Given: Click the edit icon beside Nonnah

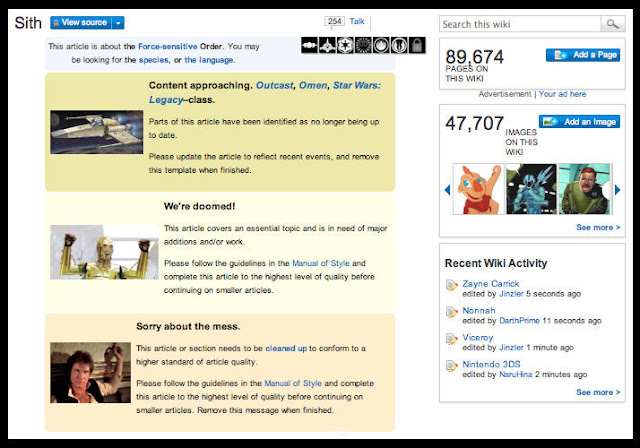Looking at the screenshot, I should [451, 312].
